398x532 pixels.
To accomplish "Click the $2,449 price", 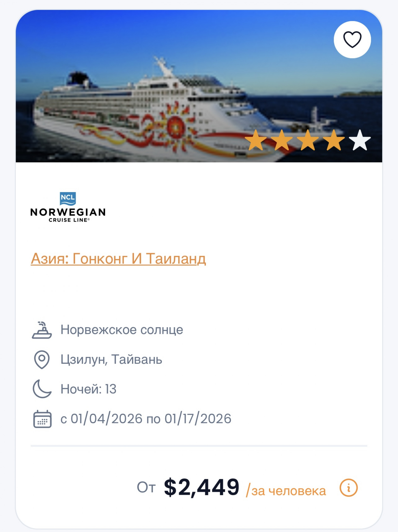I will coord(202,487).
